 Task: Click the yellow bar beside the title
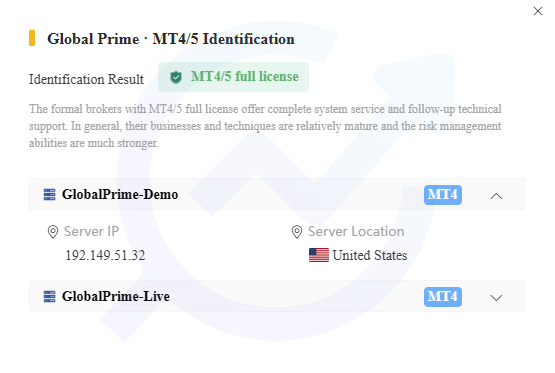tap(32, 38)
